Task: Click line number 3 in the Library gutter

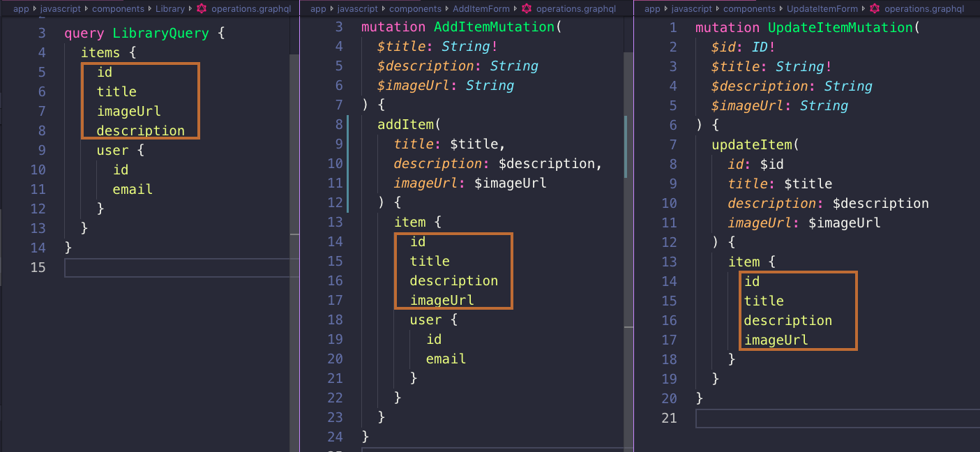Action: pos(41,33)
